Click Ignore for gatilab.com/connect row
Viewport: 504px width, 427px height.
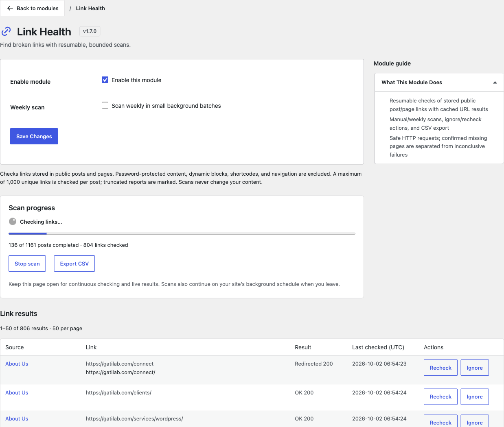click(475, 368)
